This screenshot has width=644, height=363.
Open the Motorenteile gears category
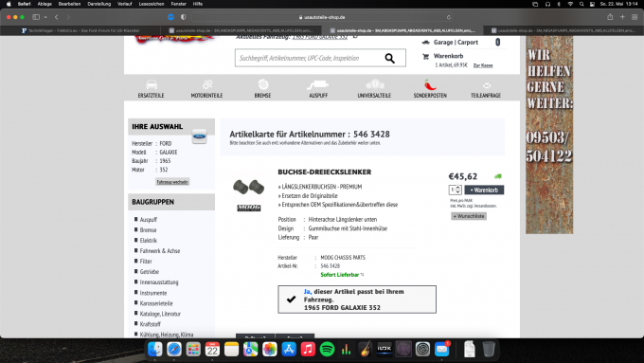click(207, 84)
